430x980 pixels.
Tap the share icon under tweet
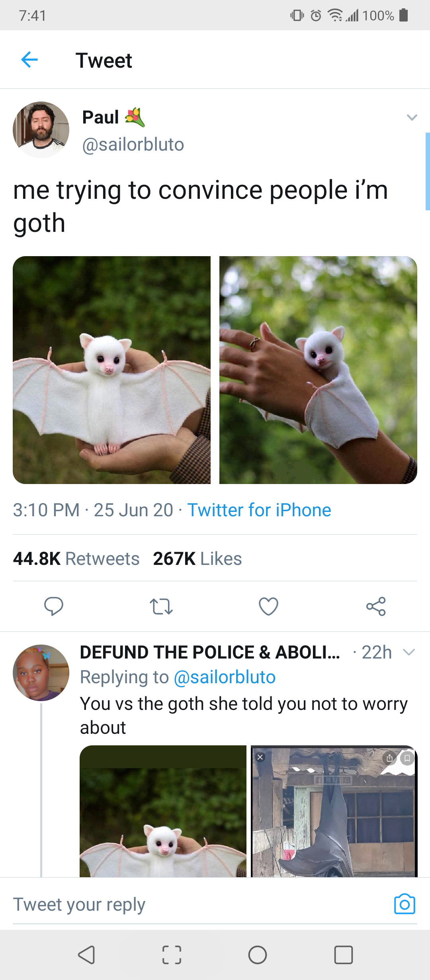click(x=376, y=606)
